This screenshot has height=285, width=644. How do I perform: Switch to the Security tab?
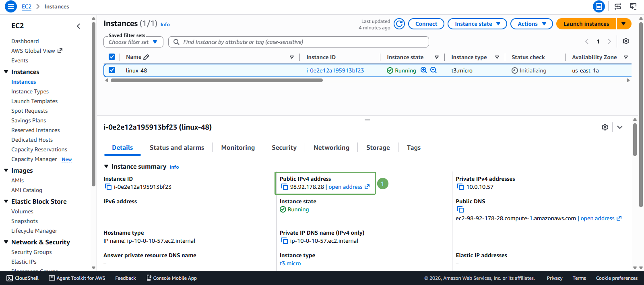click(284, 148)
